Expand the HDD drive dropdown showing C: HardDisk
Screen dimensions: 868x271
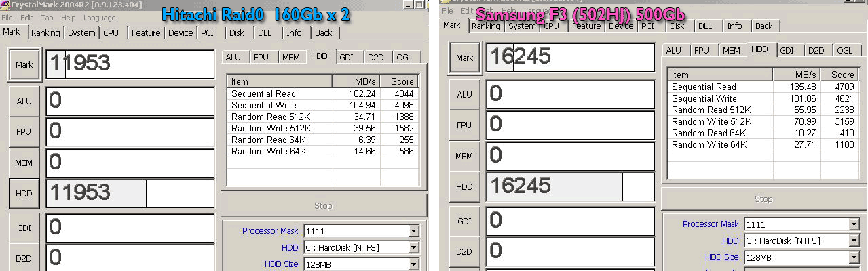[413, 247]
